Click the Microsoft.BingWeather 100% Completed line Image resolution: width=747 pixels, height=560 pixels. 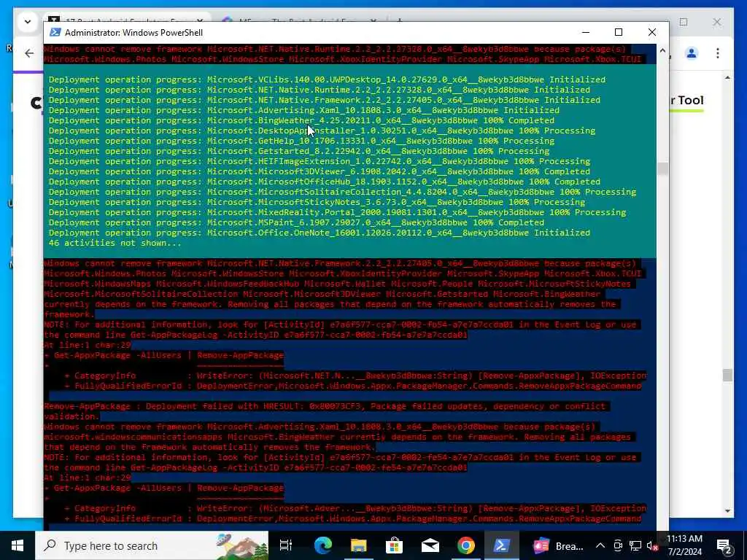point(301,120)
